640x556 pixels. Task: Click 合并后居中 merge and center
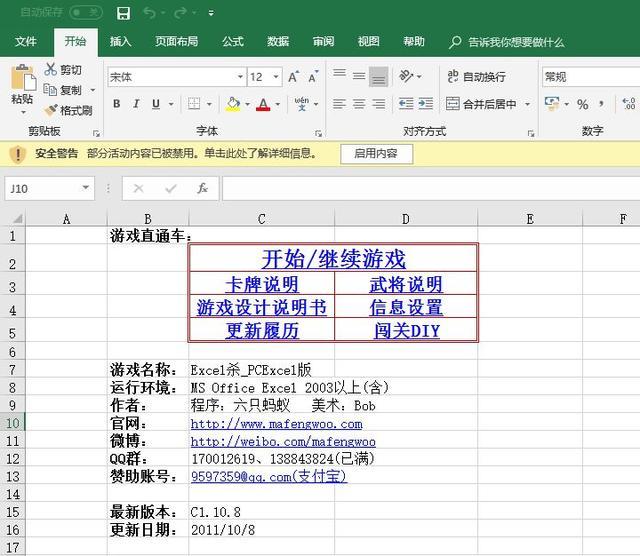[x=481, y=104]
